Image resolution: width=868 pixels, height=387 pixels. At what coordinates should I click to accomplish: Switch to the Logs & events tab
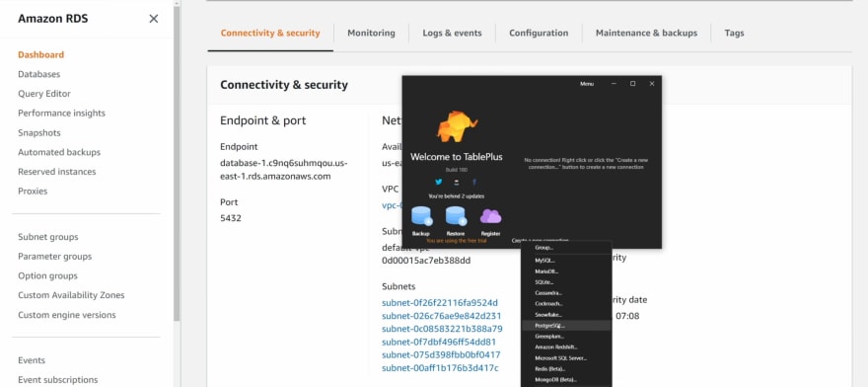[453, 34]
